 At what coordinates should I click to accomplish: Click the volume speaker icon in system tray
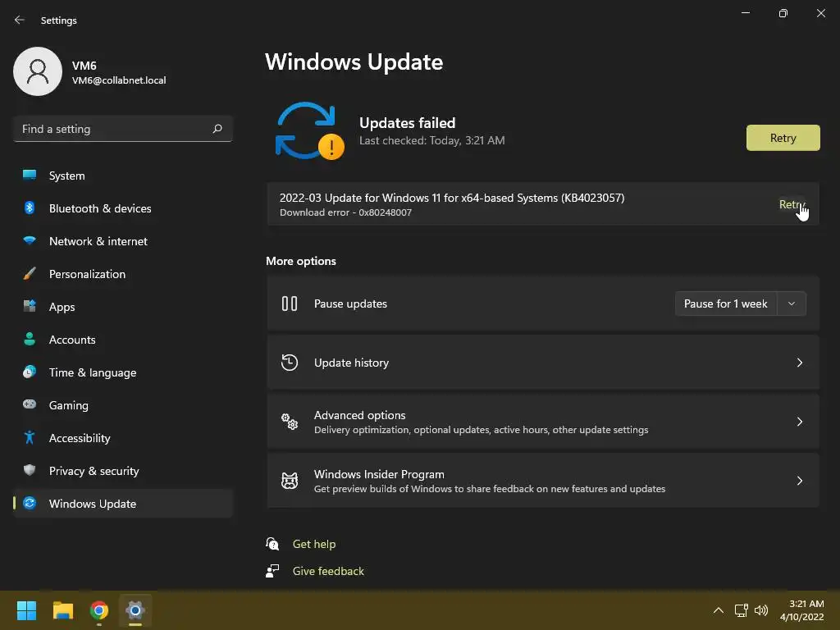[x=760, y=610]
